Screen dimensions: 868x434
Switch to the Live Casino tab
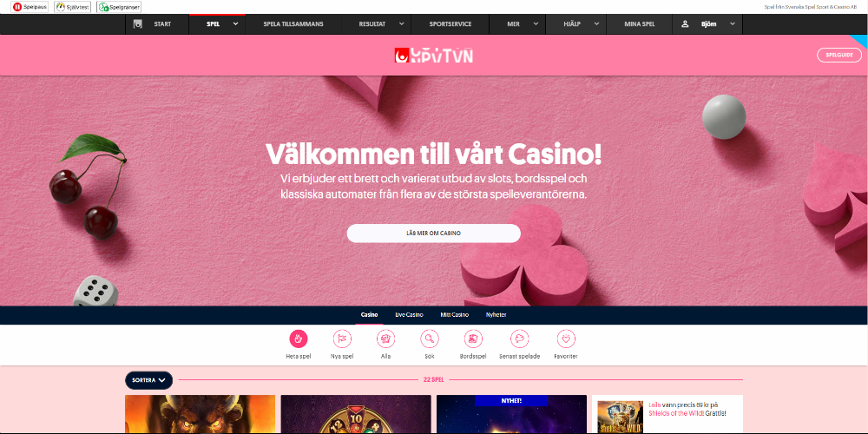409,314
